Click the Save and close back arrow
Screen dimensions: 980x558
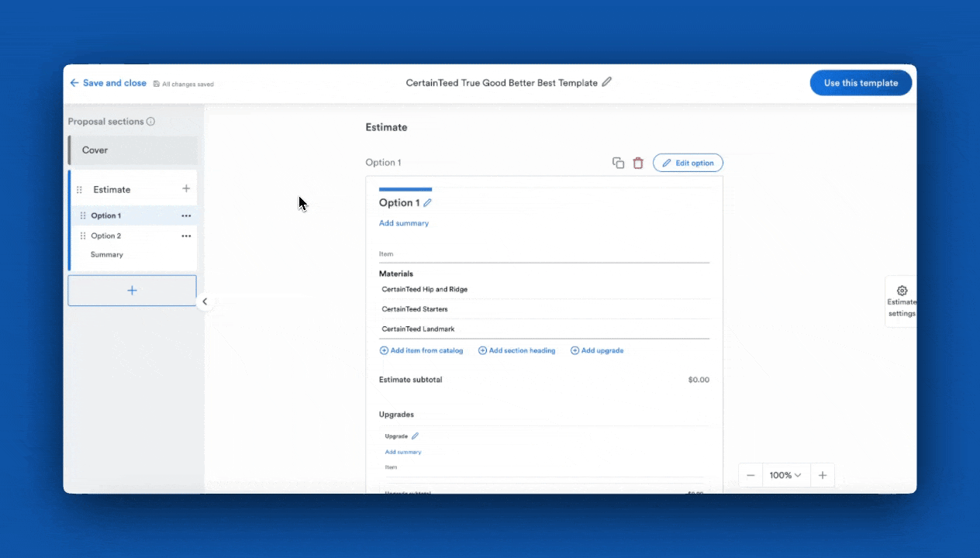coord(74,83)
